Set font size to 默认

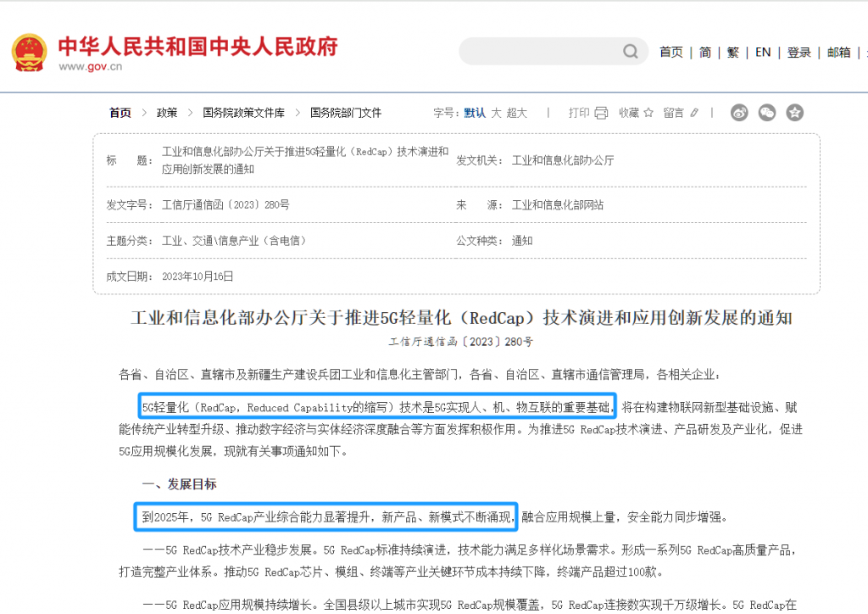[x=475, y=113]
